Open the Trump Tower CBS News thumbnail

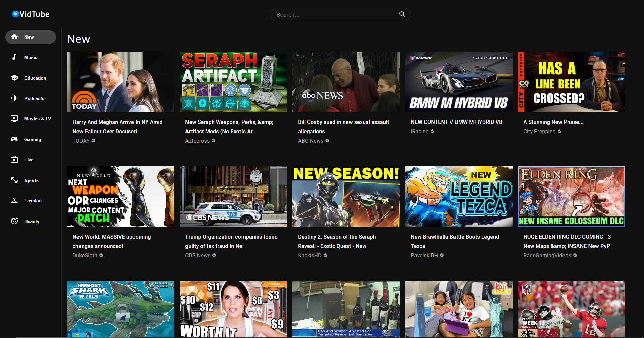[x=233, y=197]
